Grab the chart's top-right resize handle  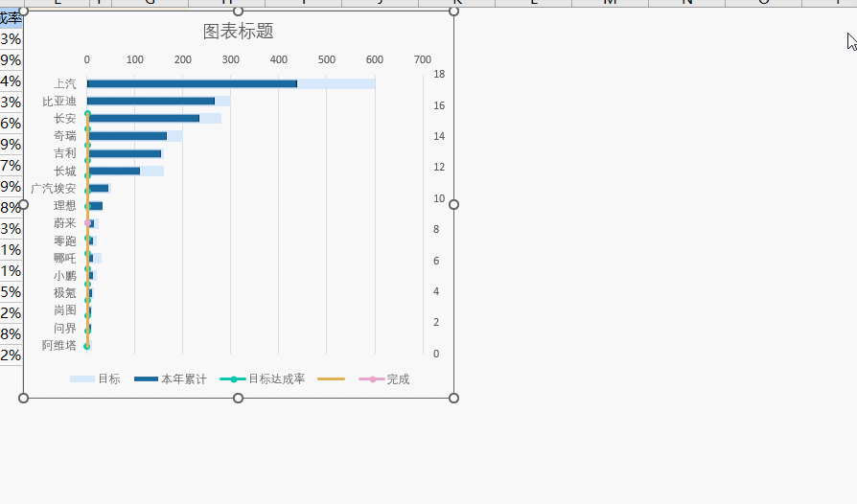point(453,11)
